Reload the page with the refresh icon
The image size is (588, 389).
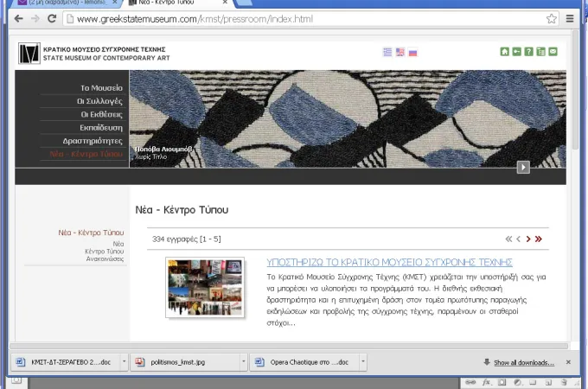(x=52, y=18)
